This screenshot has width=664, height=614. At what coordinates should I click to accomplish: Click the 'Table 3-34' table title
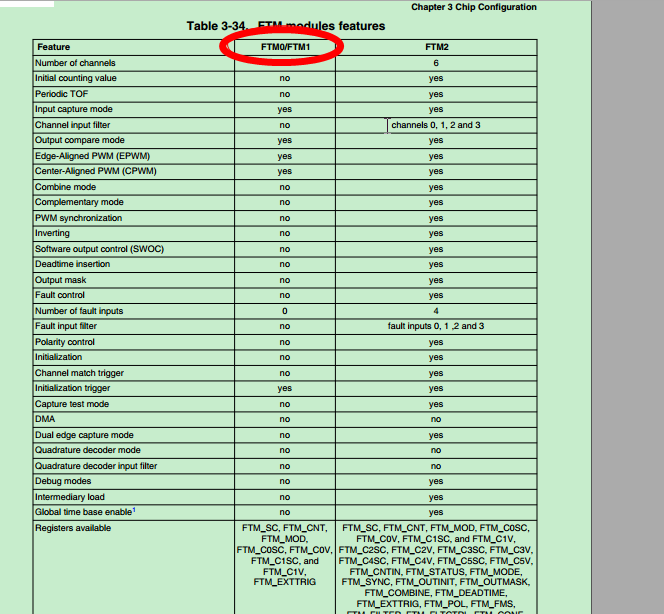(286, 26)
